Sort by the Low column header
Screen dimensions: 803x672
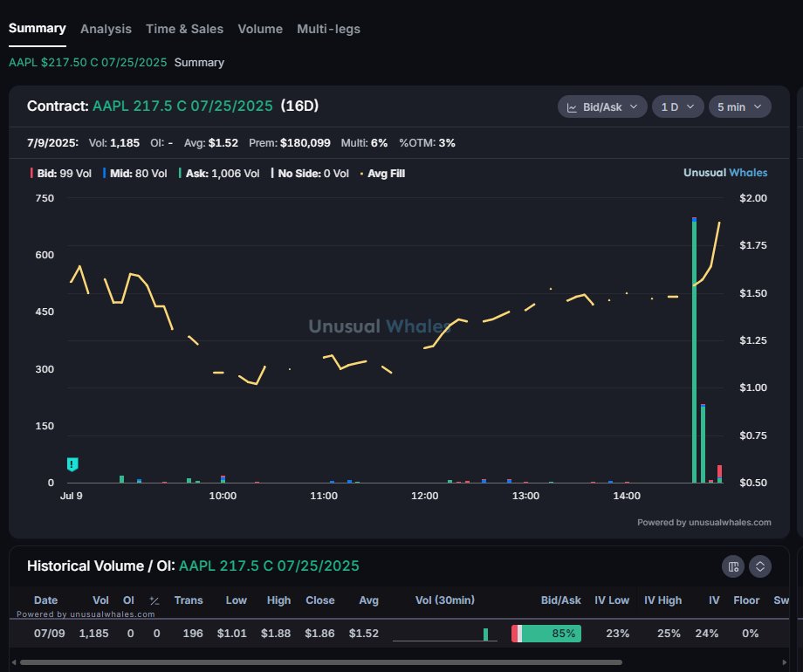coord(236,600)
